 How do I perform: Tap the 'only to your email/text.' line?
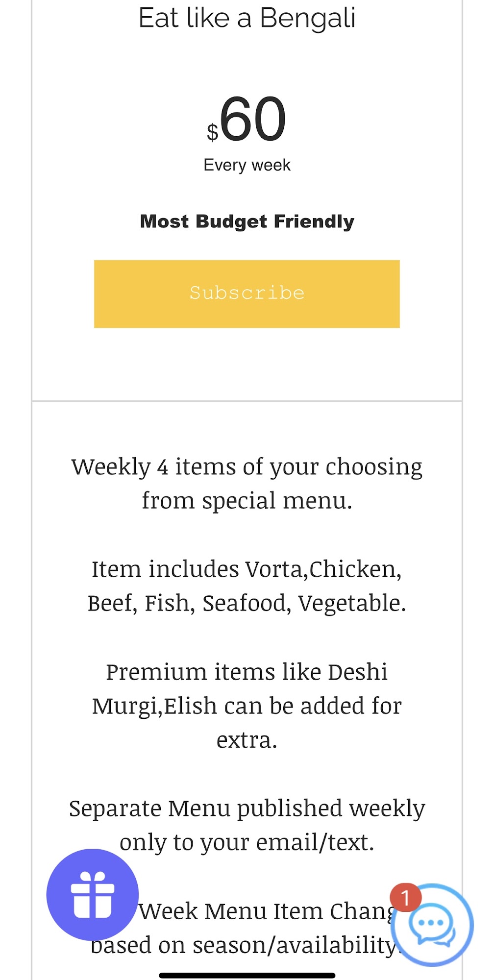[247, 842]
